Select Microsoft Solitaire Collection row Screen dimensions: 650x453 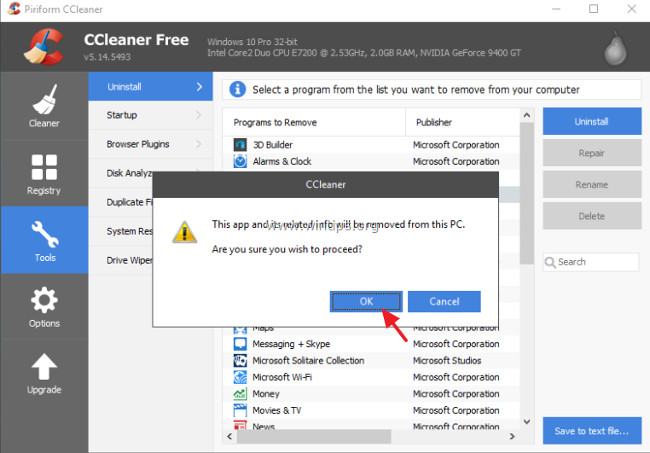pos(371,360)
